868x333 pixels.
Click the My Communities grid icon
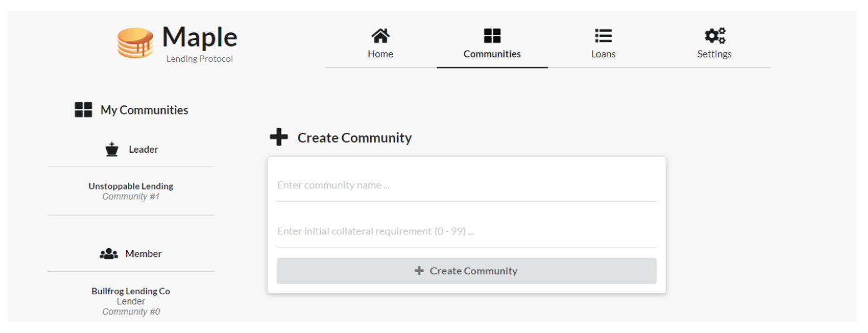[83, 110]
